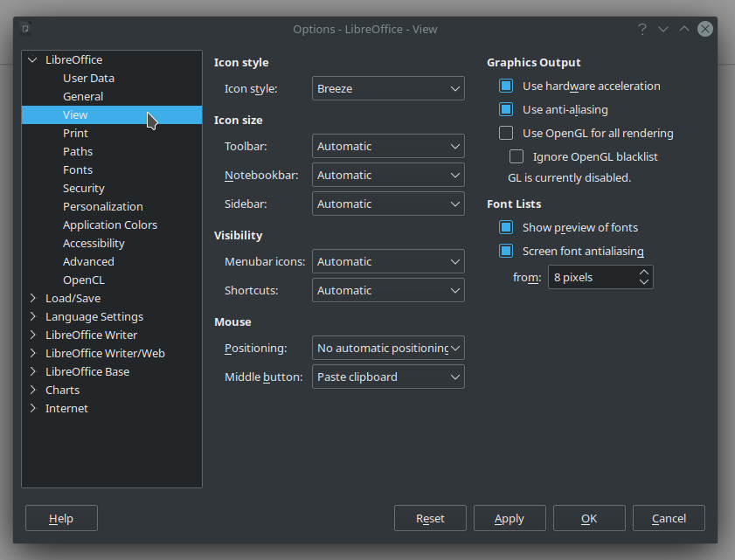Open the Sidebar icon size dropdown
Image resolution: width=735 pixels, height=560 pixels.
(x=388, y=204)
